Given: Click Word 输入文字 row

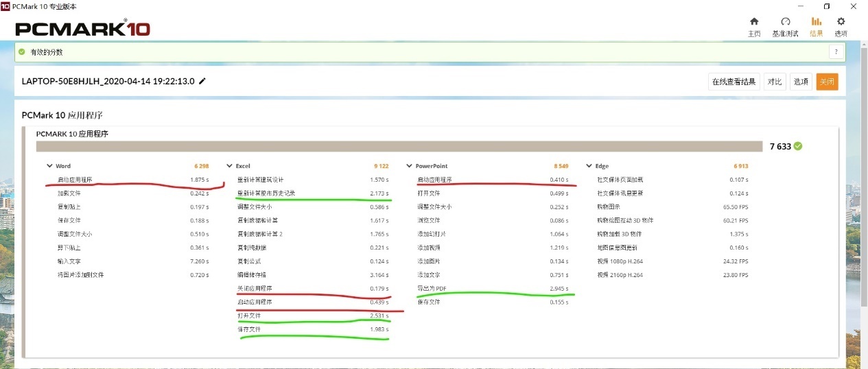Looking at the screenshot, I should coord(133,261).
